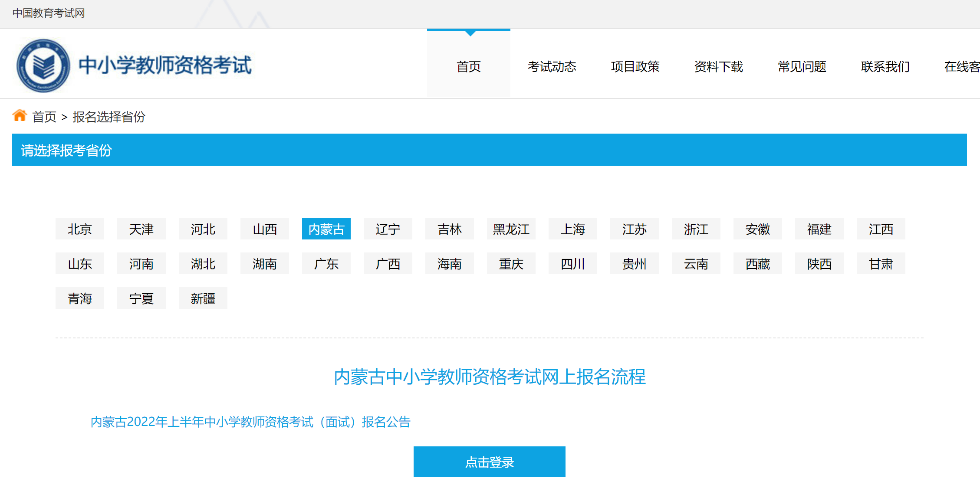The width and height of the screenshot is (980, 498).
Task: Click the 点击登录 login button
Action: tap(489, 462)
